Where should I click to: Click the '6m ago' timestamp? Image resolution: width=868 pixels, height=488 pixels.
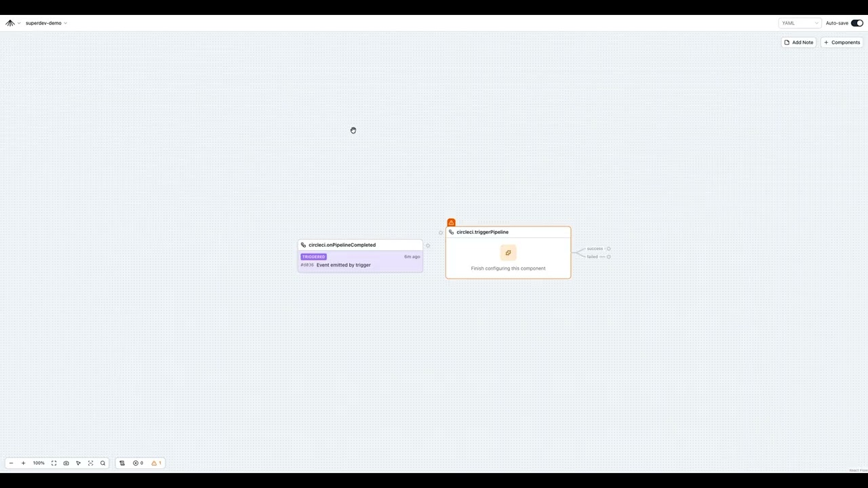tap(412, 257)
